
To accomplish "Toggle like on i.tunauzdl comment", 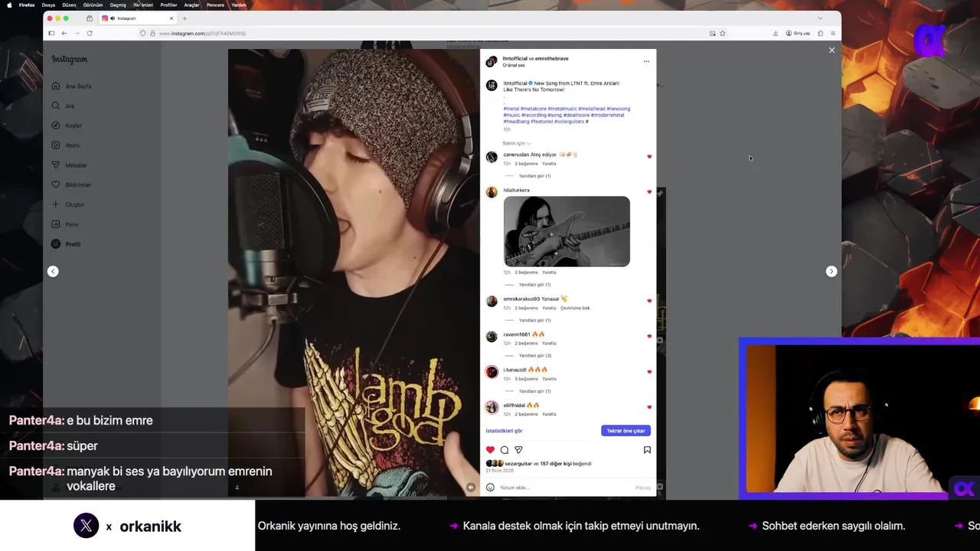I will (x=649, y=372).
